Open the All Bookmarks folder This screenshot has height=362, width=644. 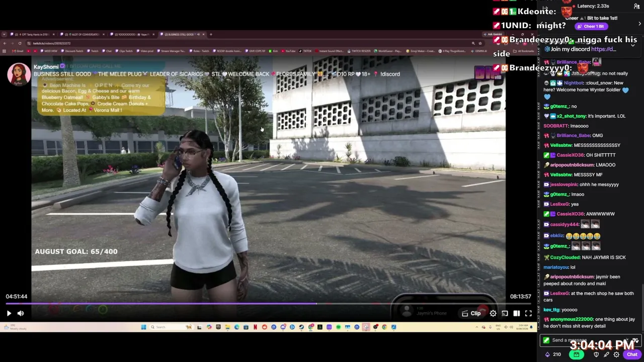click(x=524, y=51)
